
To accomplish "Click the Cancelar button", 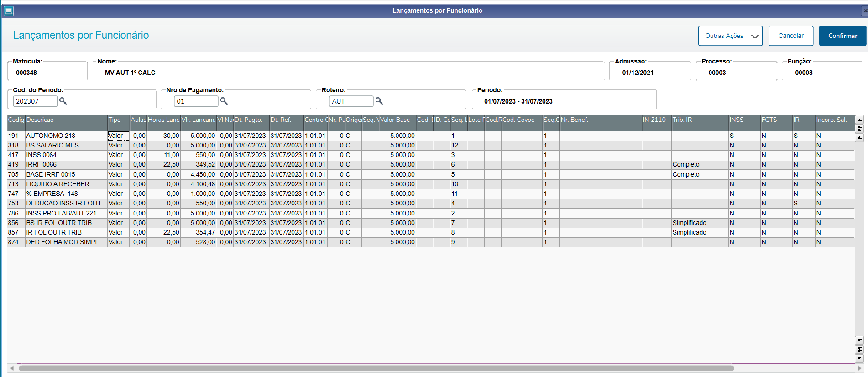I will 791,36.
